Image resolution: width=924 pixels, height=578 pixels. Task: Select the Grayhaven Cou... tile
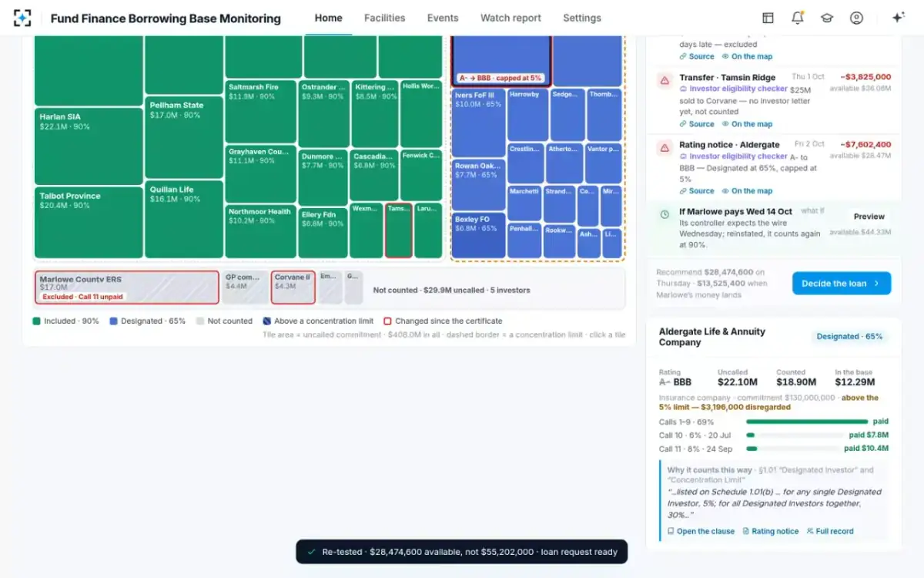point(260,173)
